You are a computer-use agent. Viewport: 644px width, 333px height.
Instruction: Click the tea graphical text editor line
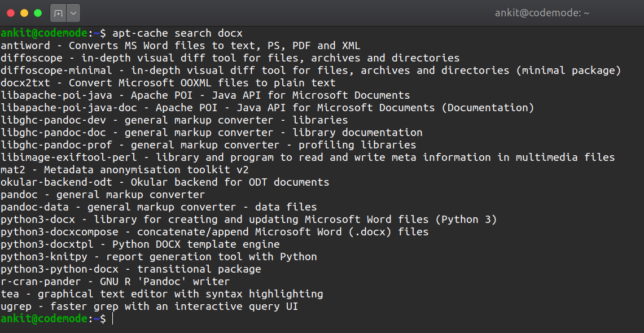[162, 294]
